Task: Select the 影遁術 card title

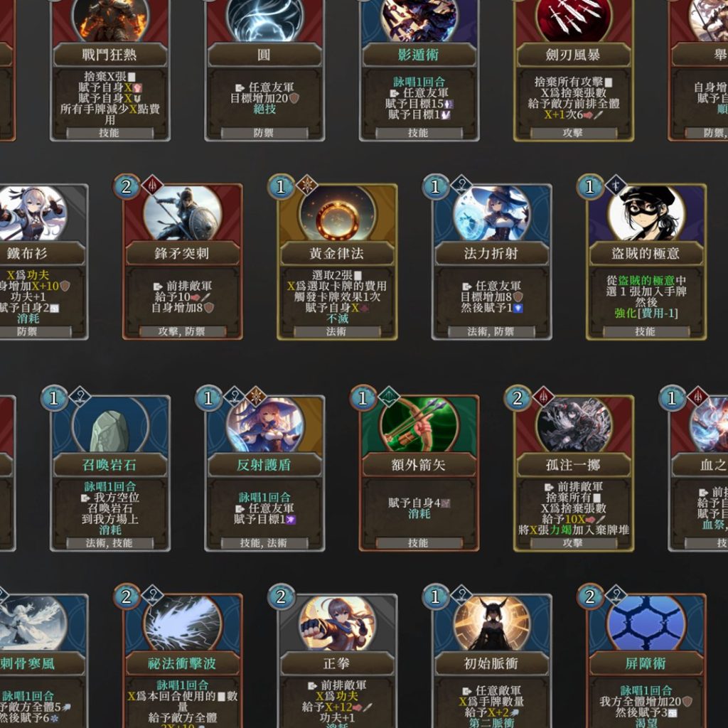Action: point(419,55)
